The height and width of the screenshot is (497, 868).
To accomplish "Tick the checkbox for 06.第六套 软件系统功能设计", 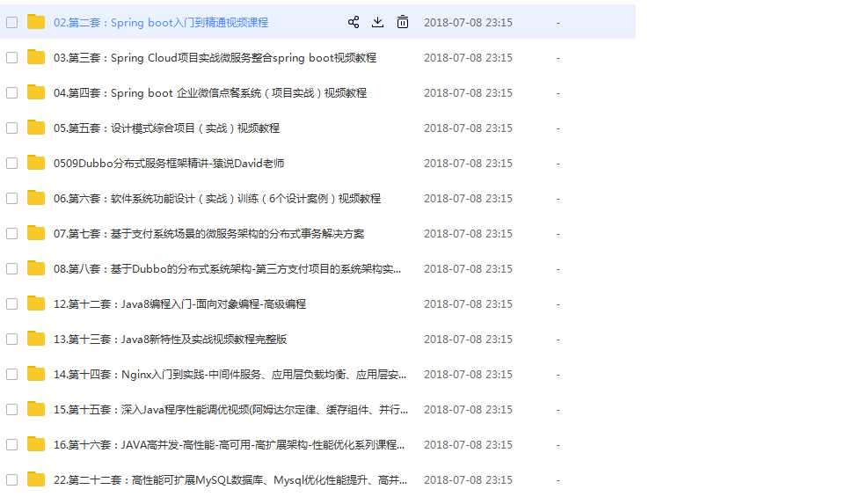I will [11, 198].
